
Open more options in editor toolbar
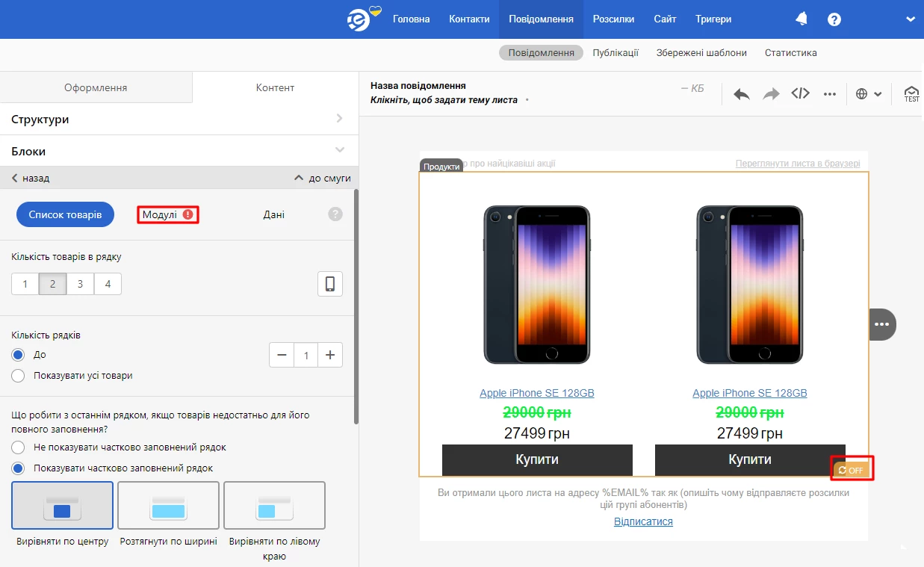click(x=830, y=94)
